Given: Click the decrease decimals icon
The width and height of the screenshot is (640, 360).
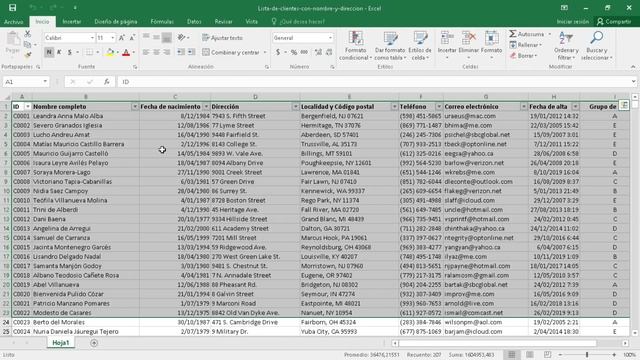Looking at the screenshot, I should tap(329, 52).
